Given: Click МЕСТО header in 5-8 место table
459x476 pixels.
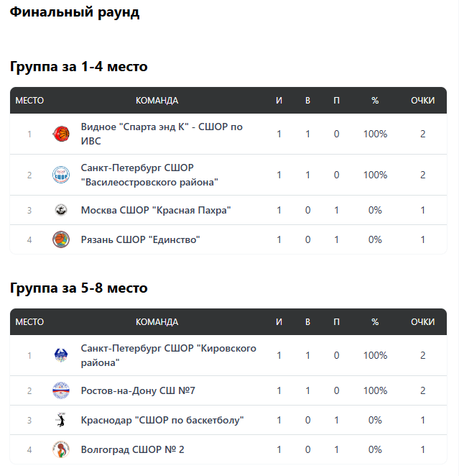Looking at the screenshot, I should click(29, 322).
